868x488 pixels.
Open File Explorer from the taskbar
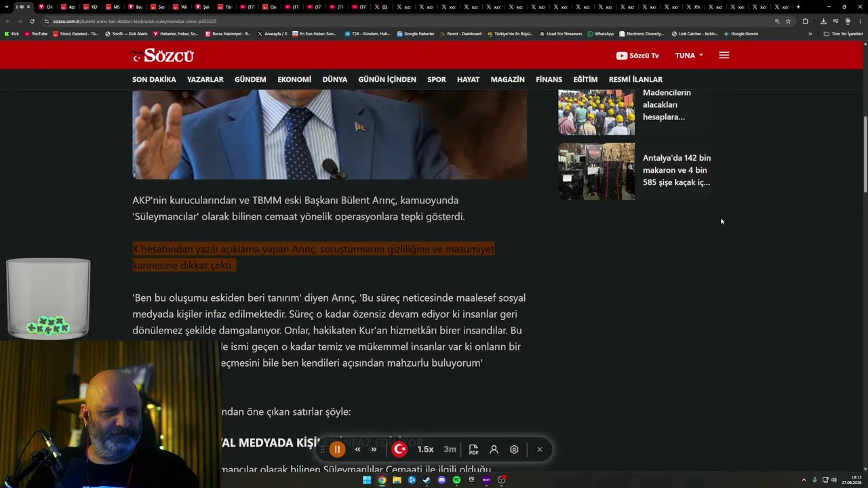pos(397,480)
